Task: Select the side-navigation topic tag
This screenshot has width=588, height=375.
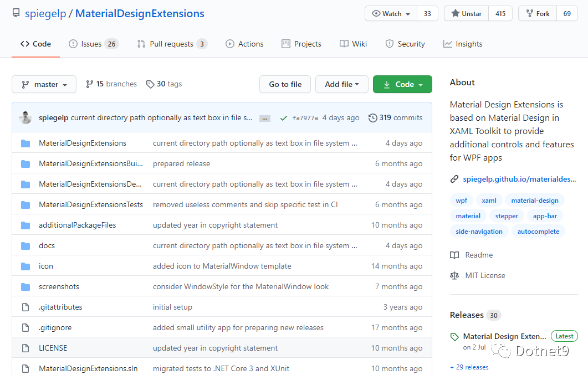Action: (479, 232)
